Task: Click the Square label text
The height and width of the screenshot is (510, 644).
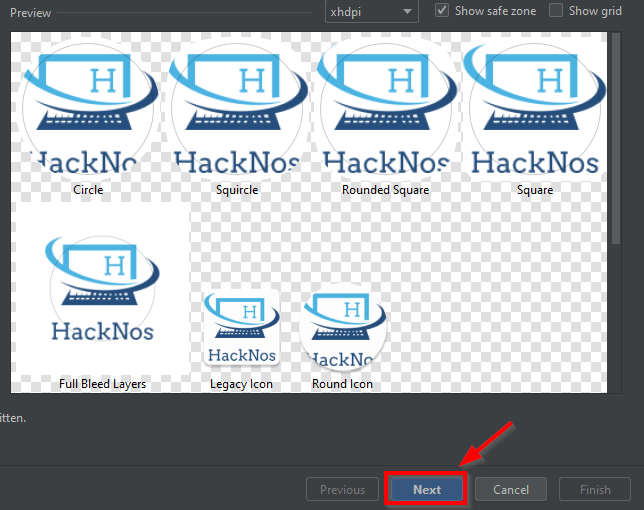Action: pos(535,190)
